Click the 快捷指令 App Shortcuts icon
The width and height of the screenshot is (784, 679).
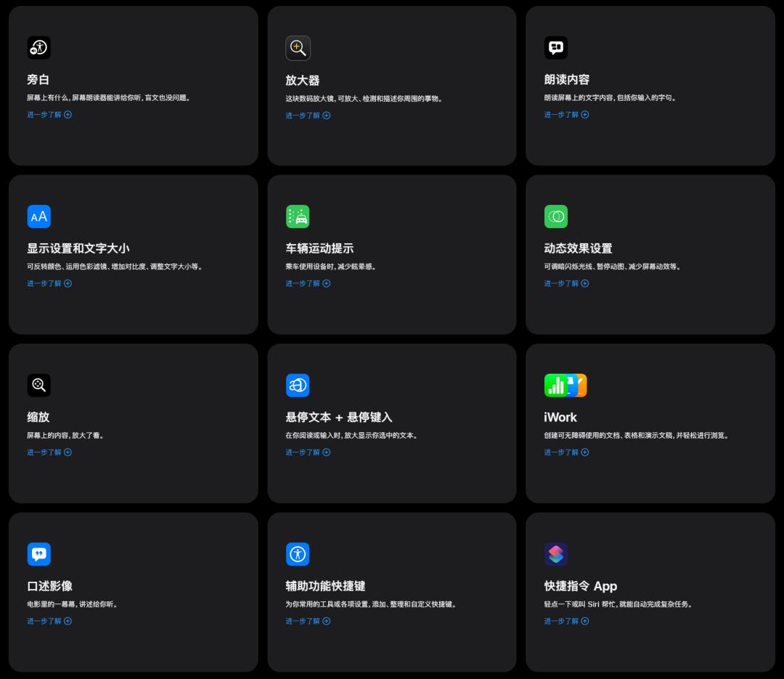[556, 554]
